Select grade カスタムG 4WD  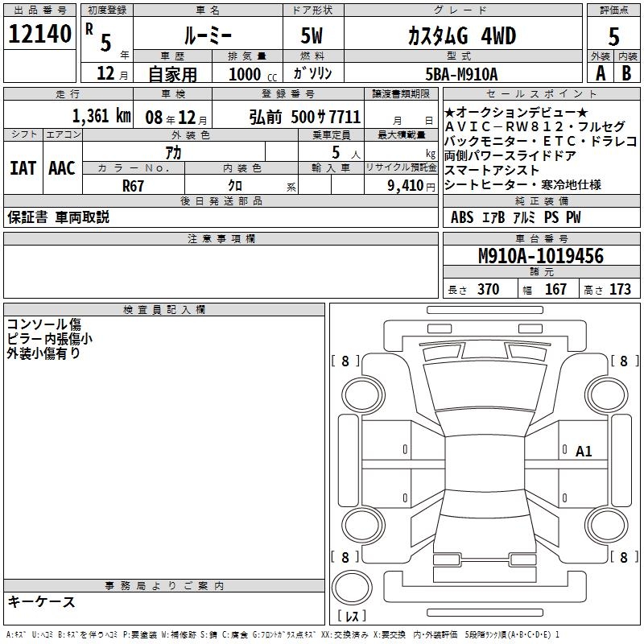click(462, 35)
